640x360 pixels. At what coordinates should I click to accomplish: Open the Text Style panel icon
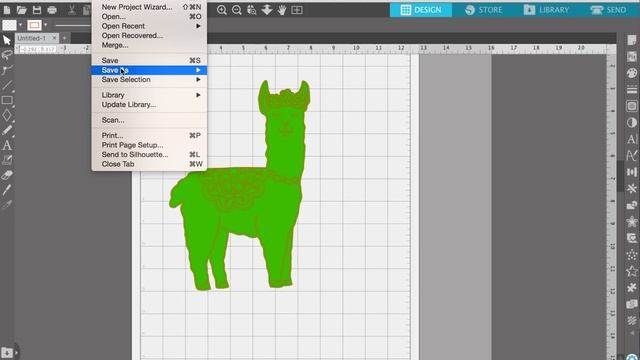click(631, 139)
